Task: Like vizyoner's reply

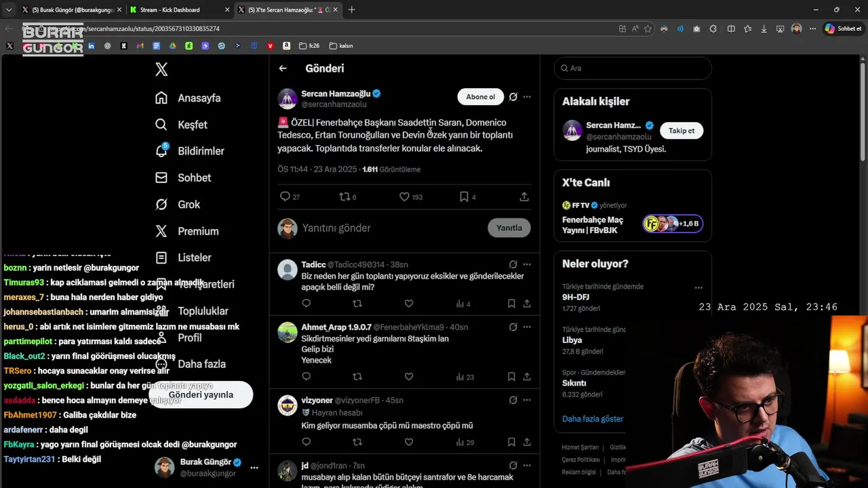Action: coord(409,442)
